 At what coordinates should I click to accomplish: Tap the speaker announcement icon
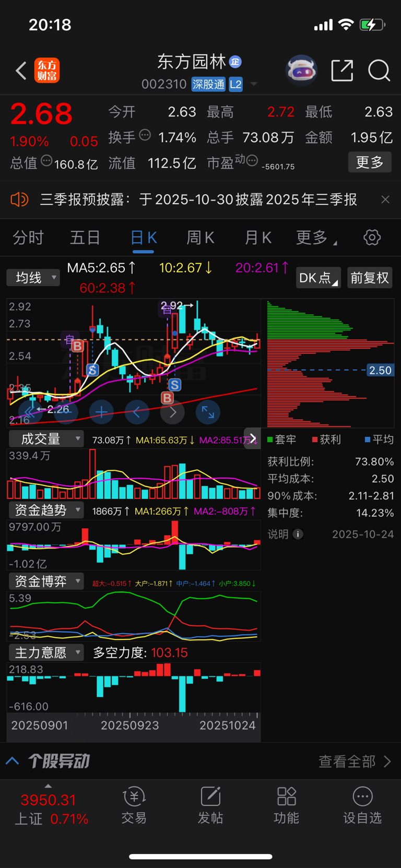click(x=19, y=199)
